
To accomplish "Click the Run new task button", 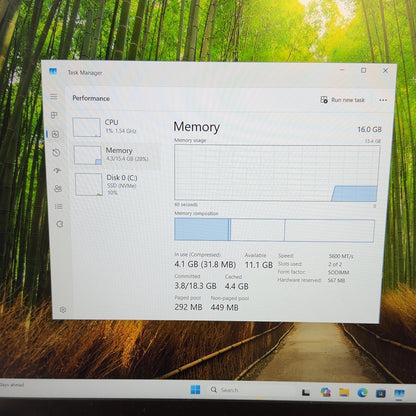I will pos(342,100).
